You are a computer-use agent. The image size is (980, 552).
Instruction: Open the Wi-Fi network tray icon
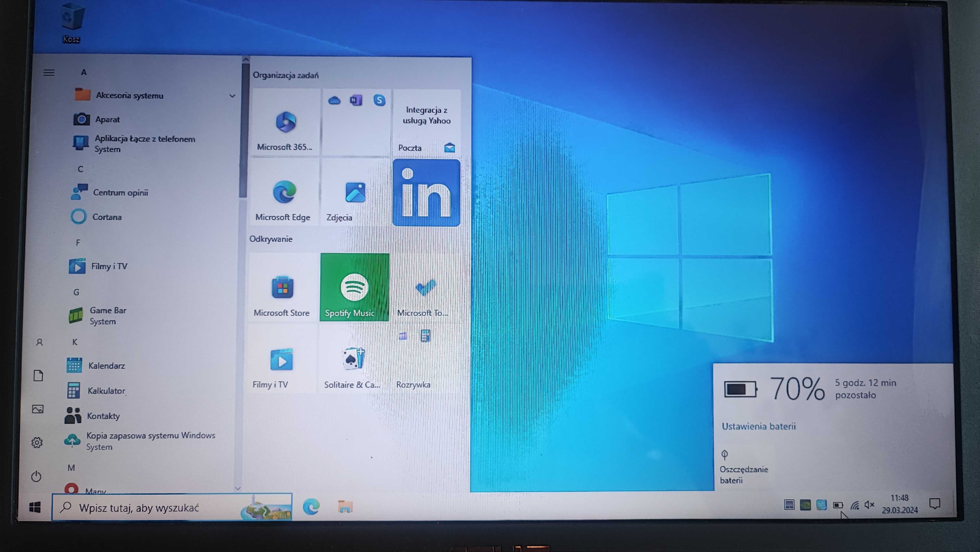point(855,505)
